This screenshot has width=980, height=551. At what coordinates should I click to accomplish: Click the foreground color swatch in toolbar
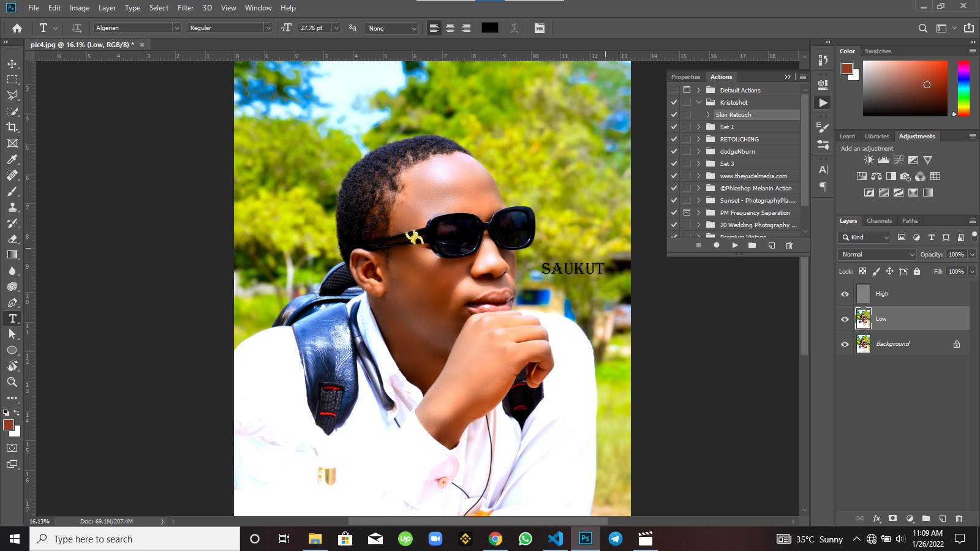[x=9, y=425]
